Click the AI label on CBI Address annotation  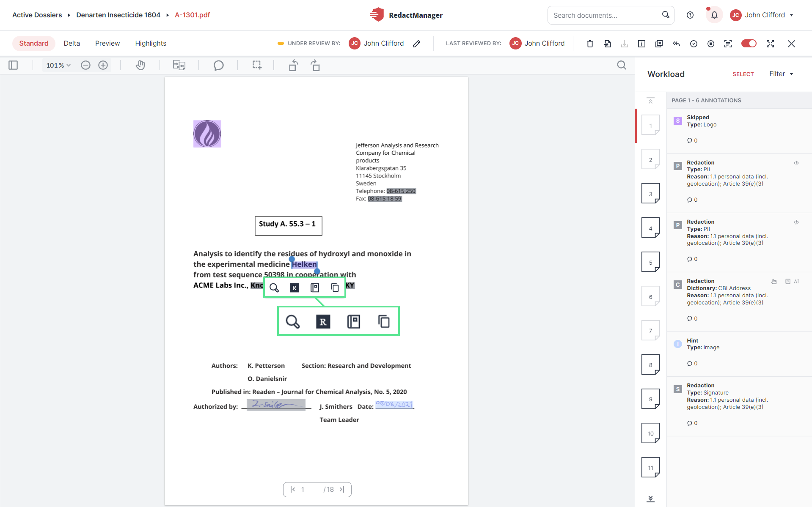[796, 282]
